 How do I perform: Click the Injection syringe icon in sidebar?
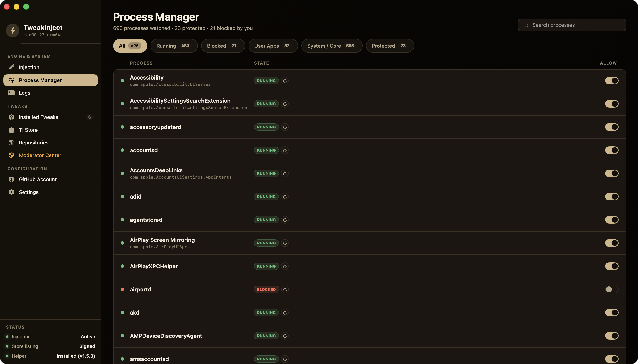pyautogui.click(x=11, y=67)
